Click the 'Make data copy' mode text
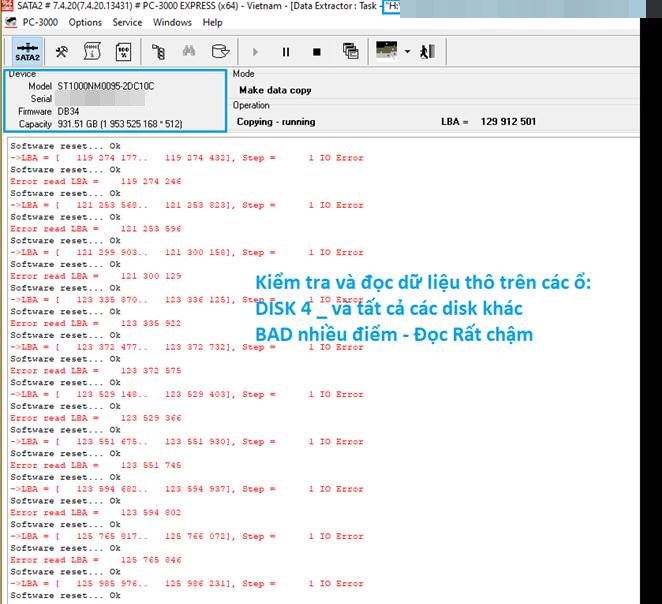The height and width of the screenshot is (604, 662). click(275, 90)
